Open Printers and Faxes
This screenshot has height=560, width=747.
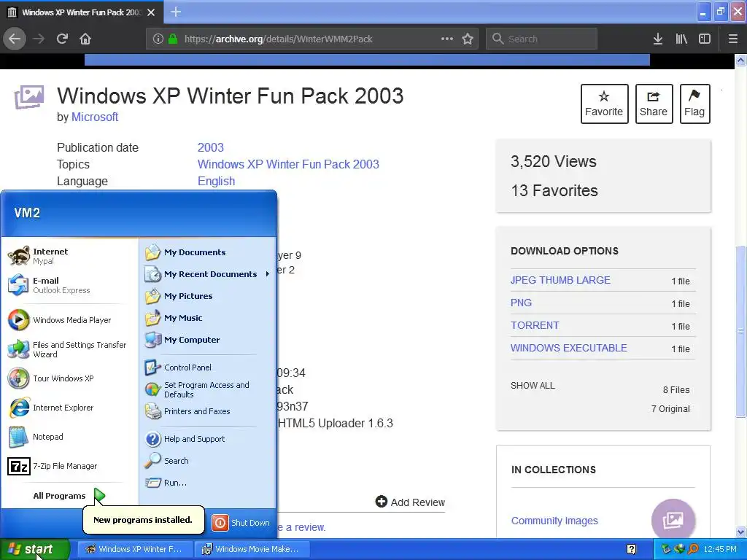point(207,411)
